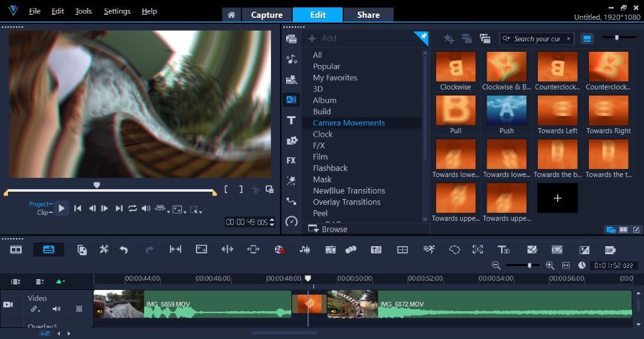Click the Customize Tool Bar wrench icon
The width and height of the screenshot is (644, 339).
[104, 249]
